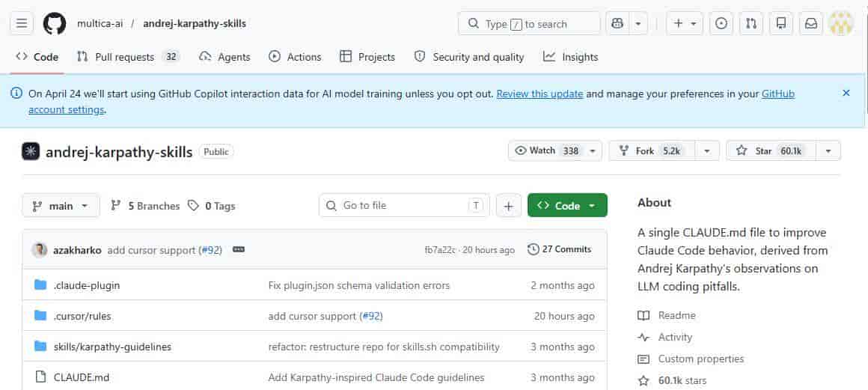Go to the GitHub homepage logo
This screenshot has height=390, width=868.
pyautogui.click(x=55, y=23)
